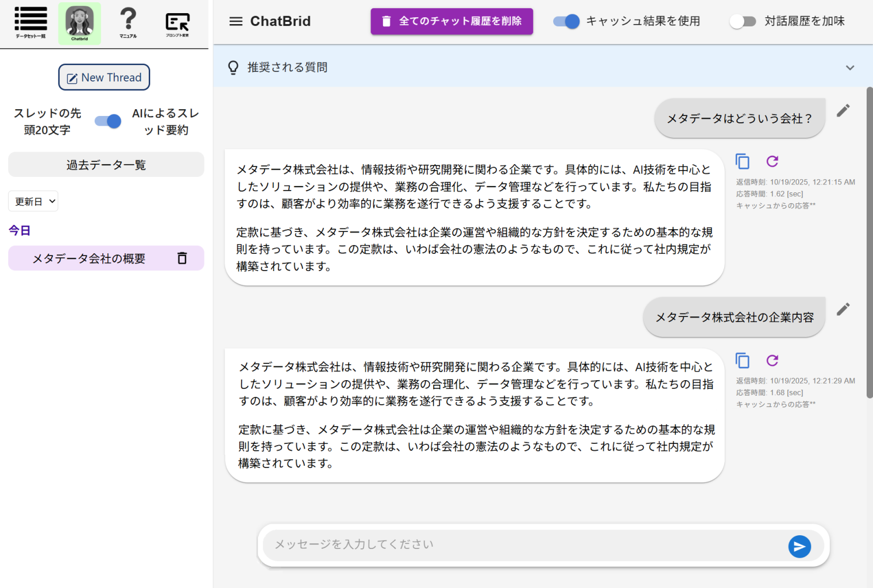Click the message input field
873x588 pixels.
(523, 545)
